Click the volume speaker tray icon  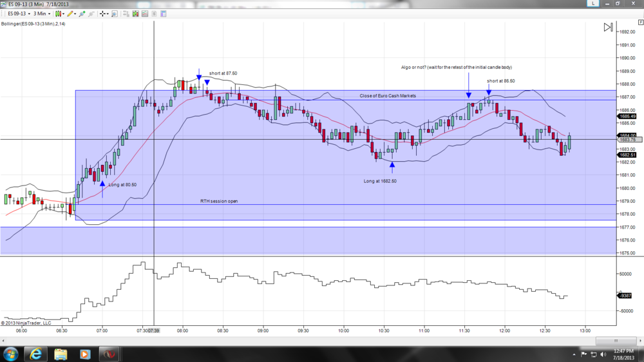603,354
